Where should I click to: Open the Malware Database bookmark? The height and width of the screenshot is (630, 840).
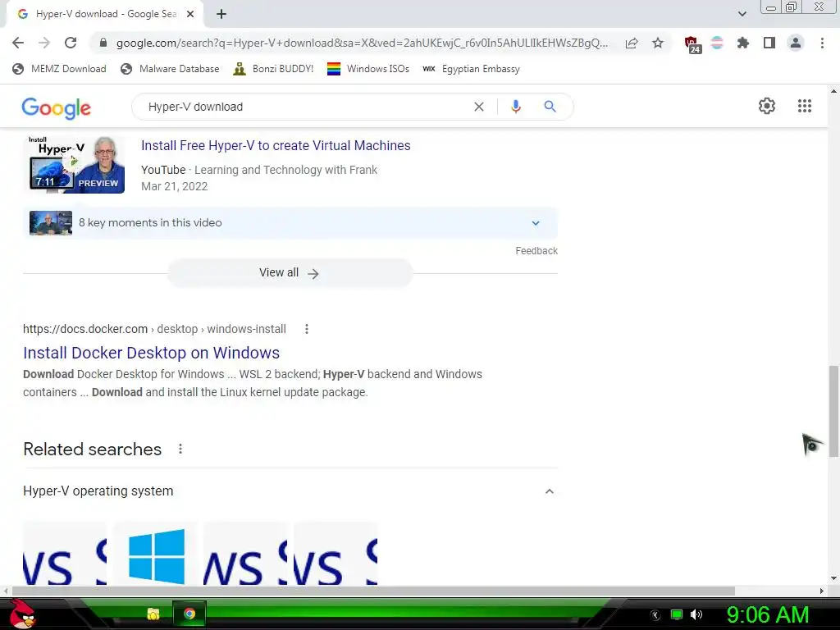point(170,69)
